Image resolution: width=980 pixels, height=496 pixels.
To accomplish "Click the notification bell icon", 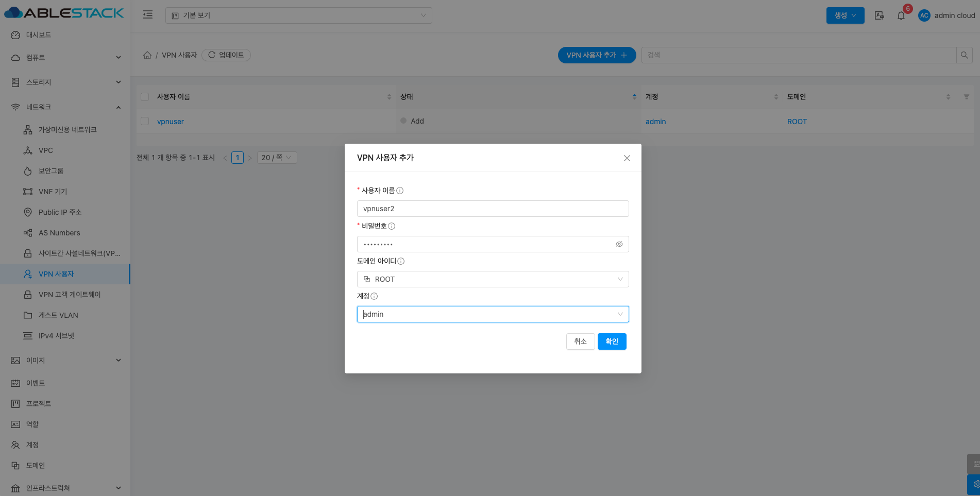I will coord(901,15).
